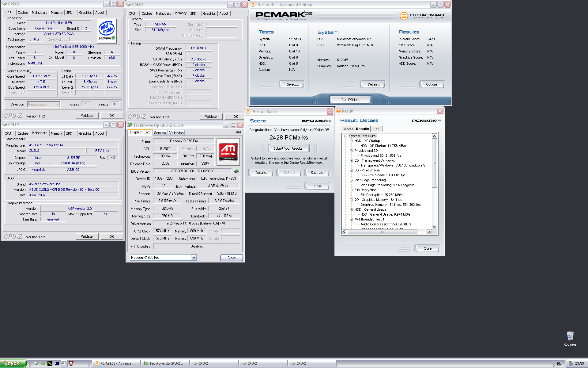
Task: Switch to Scores tab in Result Details
Action: tap(348, 129)
